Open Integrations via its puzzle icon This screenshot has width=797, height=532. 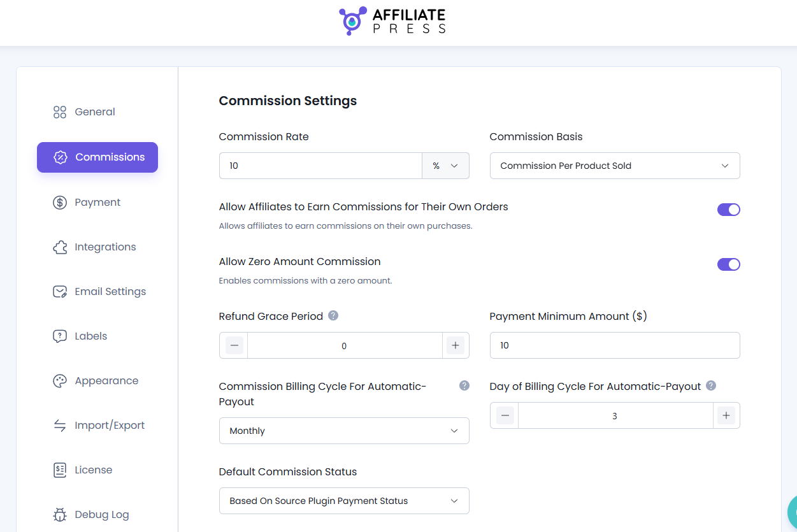[59, 247]
